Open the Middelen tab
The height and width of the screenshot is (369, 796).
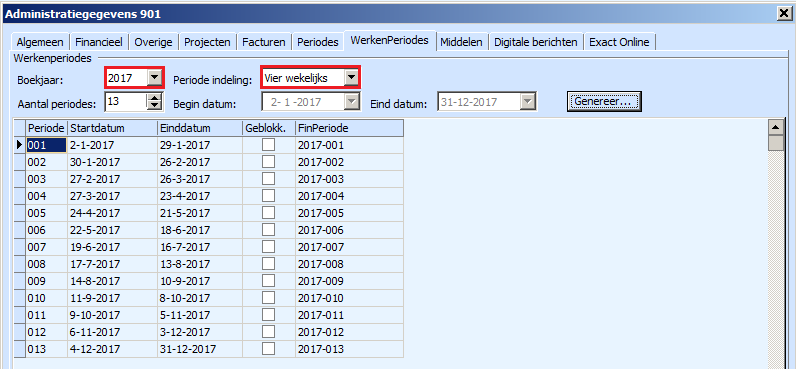(x=461, y=42)
